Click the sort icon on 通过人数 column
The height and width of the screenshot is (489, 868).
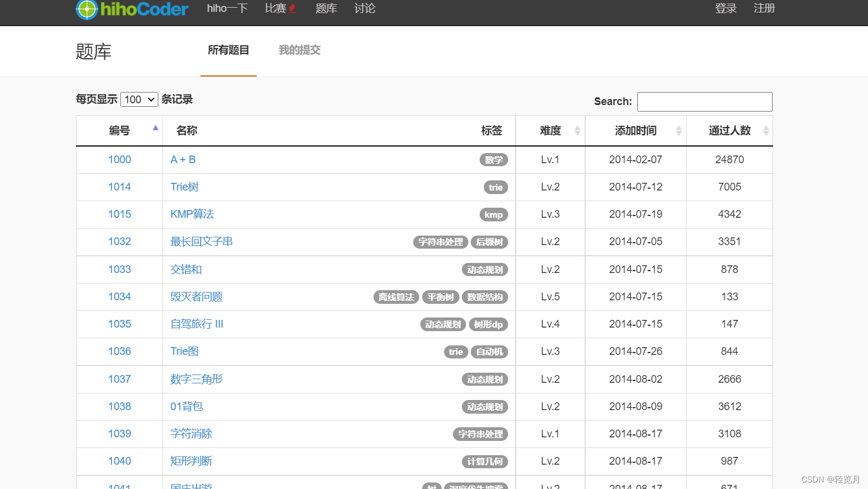click(x=765, y=130)
